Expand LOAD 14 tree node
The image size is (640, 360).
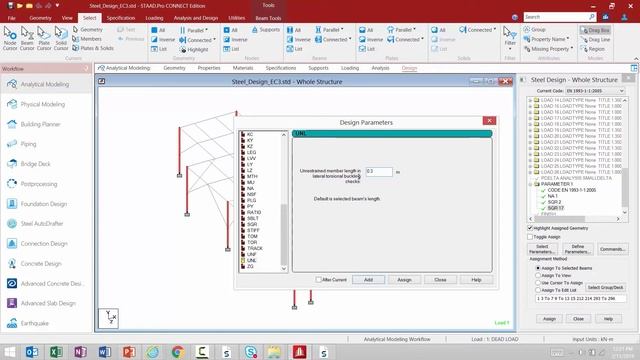pos(530,100)
